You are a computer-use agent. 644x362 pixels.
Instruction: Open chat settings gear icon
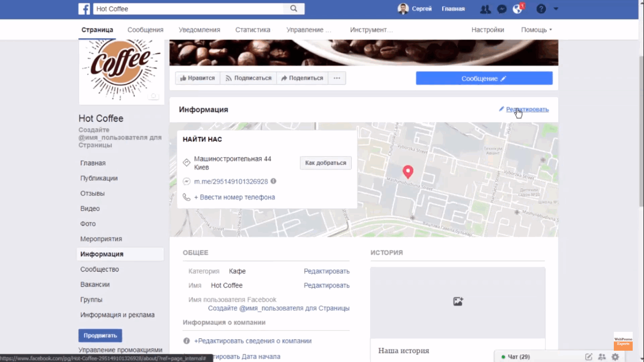click(615, 357)
